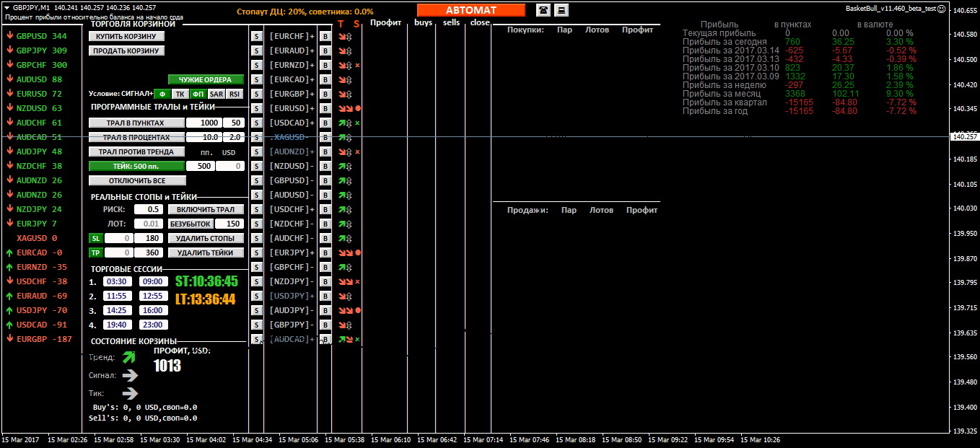Click the green trend arrow in USDCAD row

(x=344, y=123)
